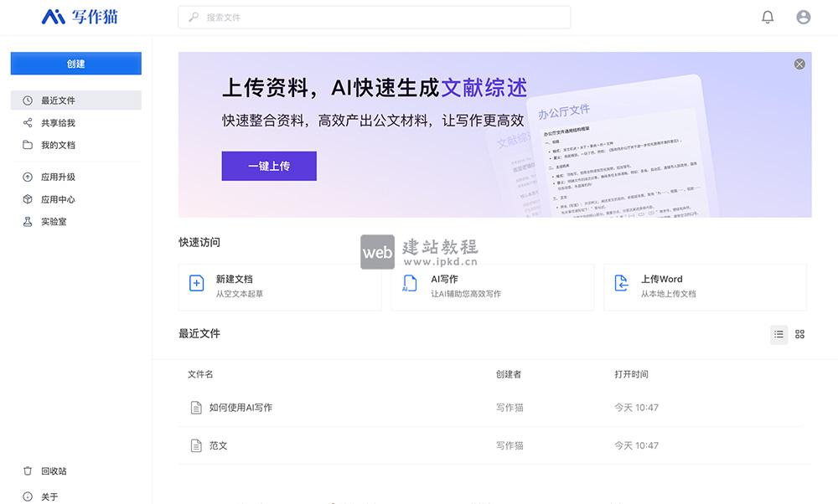Viewport: 838px width, 504px height.
Task: Dismiss the banner with the X button
Action: pyautogui.click(x=798, y=64)
